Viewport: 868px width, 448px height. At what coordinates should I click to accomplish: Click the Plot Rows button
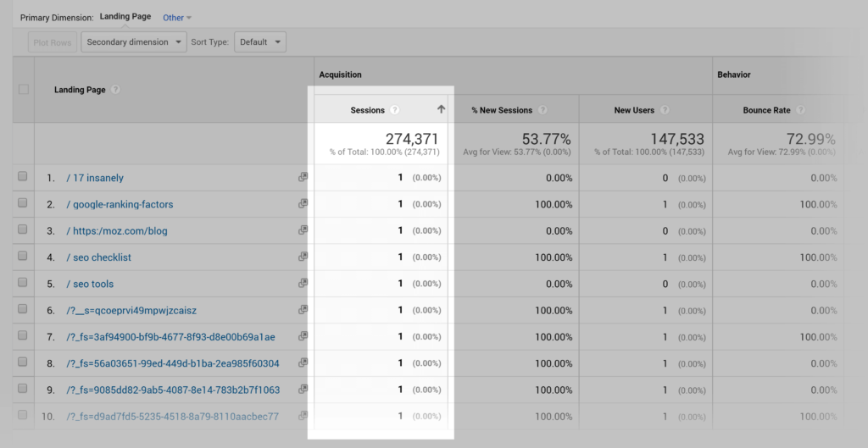[53, 42]
